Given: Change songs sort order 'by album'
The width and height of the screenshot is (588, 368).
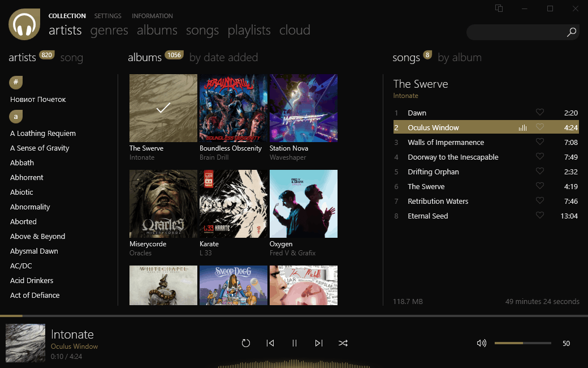Looking at the screenshot, I should (x=460, y=57).
